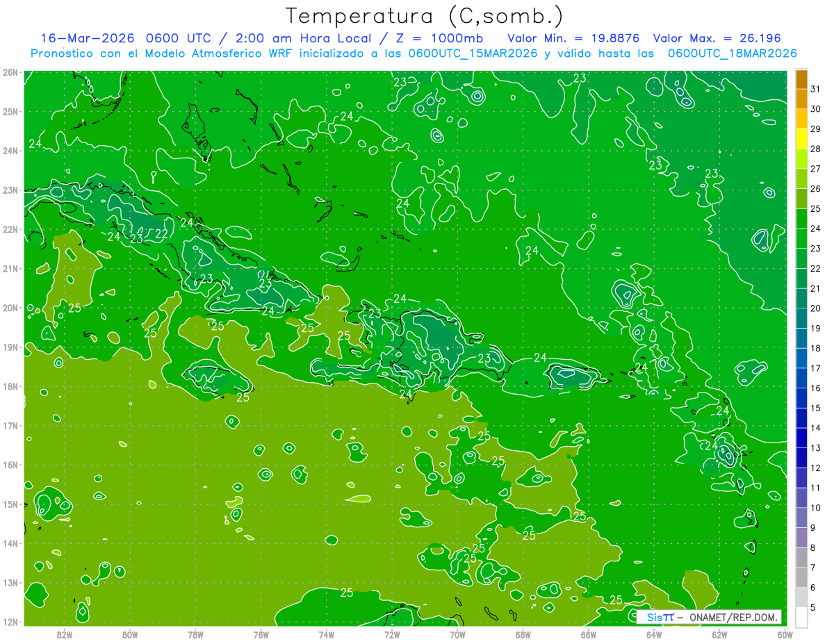The image size is (834, 644).
Task: Click the '68W' longitude axis label
Action: 523,634
